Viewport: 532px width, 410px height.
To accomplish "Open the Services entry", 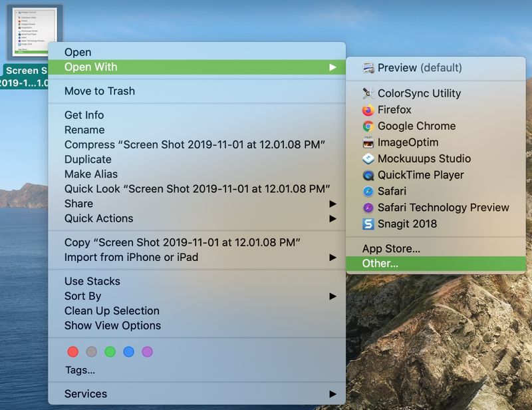I will click(x=197, y=394).
